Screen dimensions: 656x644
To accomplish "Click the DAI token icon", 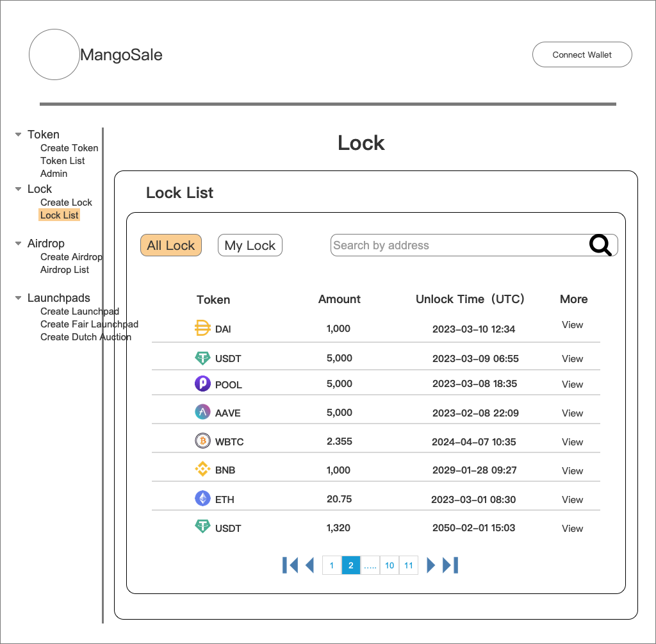I will (202, 328).
